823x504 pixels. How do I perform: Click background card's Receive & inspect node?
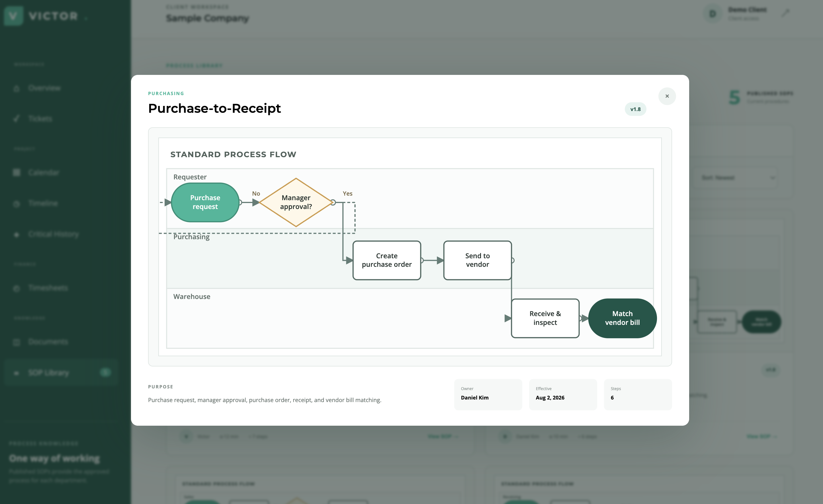point(717,322)
